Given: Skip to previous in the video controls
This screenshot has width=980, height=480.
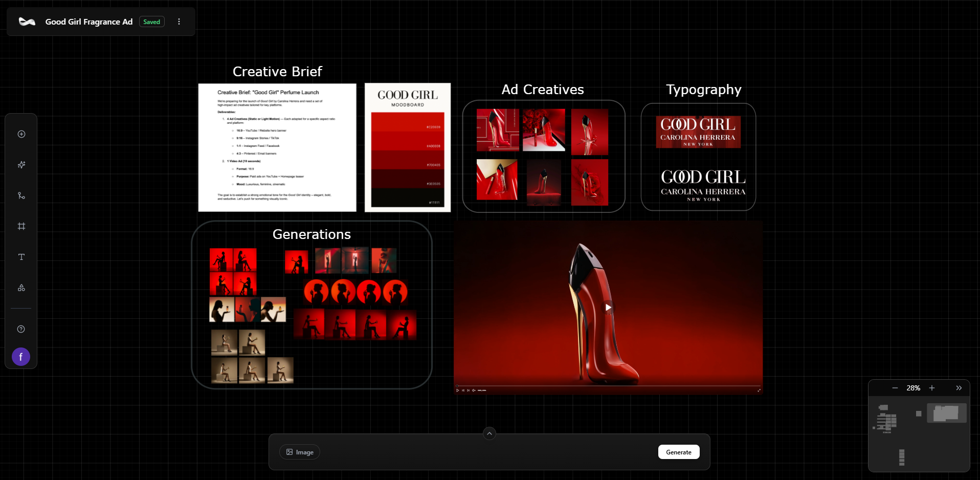Looking at the screenshot, I should pos(463,390).
